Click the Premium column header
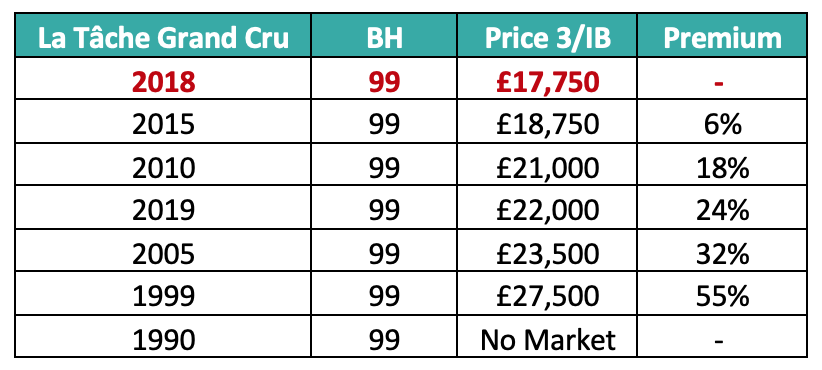This screenshot has width=822, height=370. [x=722, y=36]
